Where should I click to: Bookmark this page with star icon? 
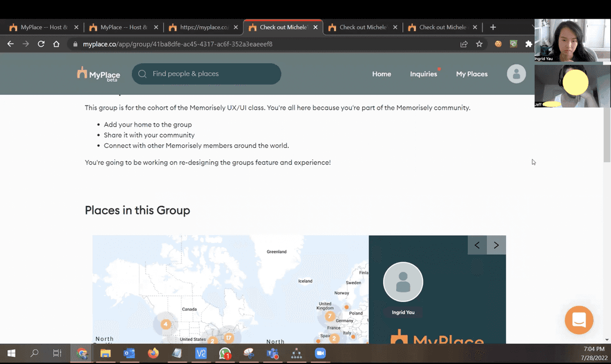pos(479,44)
